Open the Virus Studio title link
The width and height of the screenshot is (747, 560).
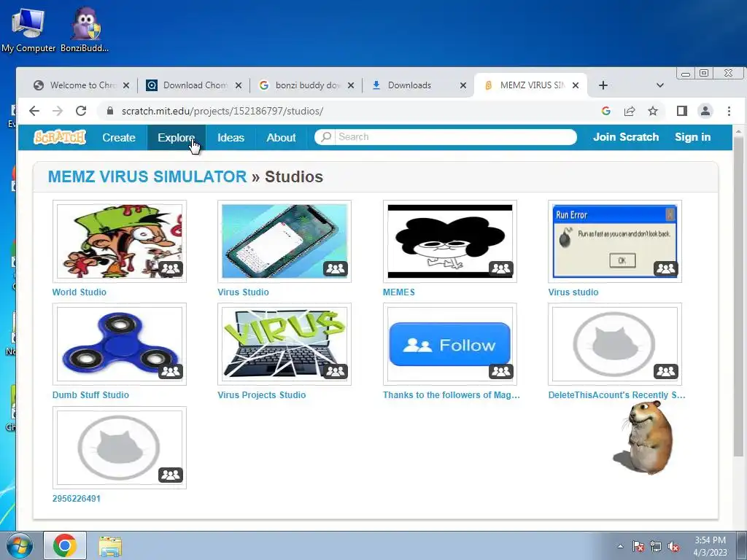[243, 292]
